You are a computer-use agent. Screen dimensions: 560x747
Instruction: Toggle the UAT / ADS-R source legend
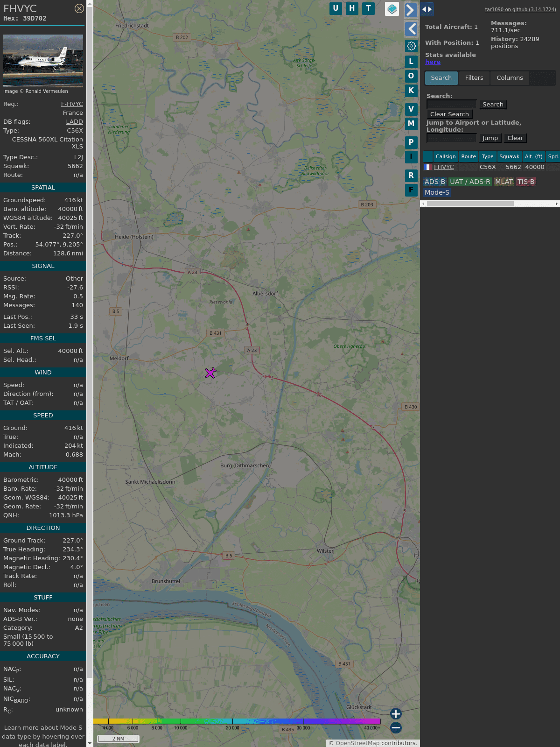470,182
